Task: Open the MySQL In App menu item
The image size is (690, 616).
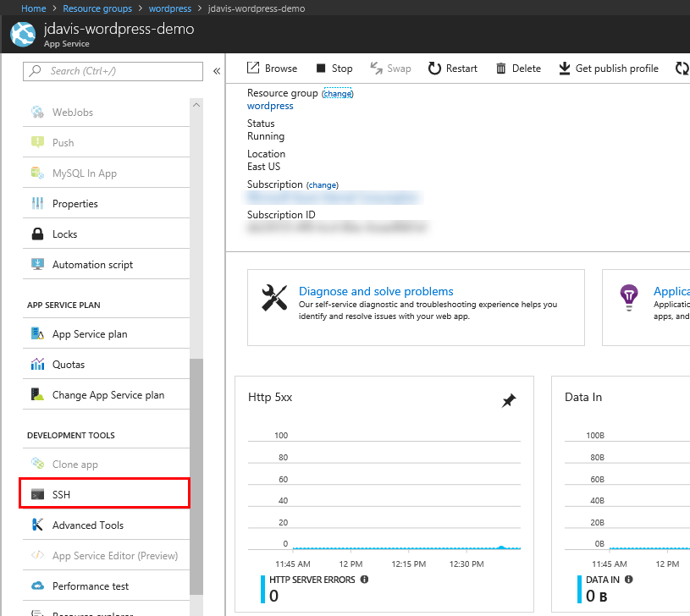Action: pyautogui.click(x=106, y=173)
